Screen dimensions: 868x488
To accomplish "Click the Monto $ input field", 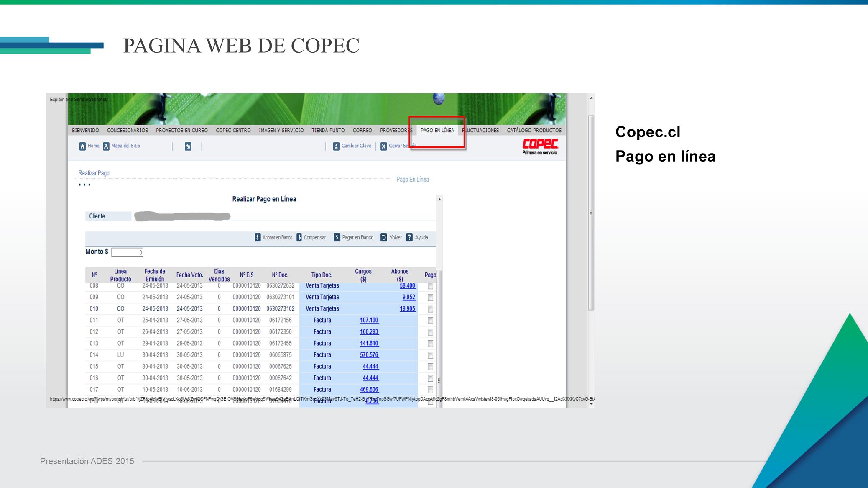I will click(x=127, y=252).
